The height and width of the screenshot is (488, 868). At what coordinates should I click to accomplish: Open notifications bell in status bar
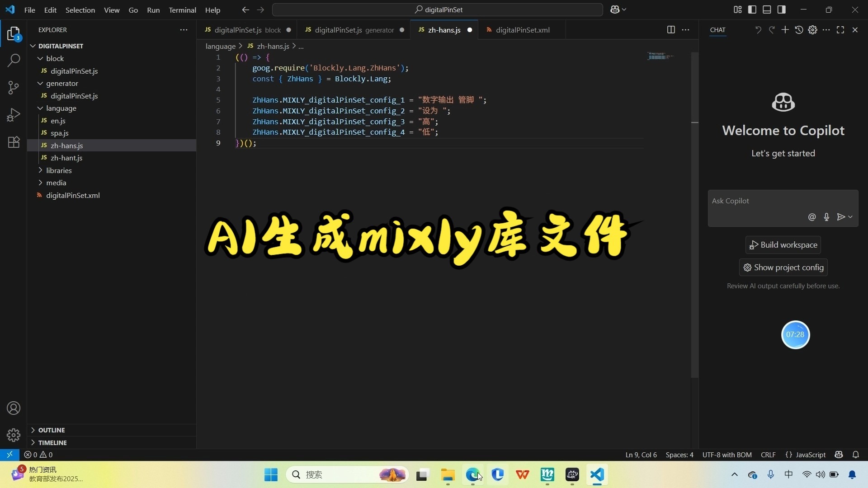click(856, 455)
